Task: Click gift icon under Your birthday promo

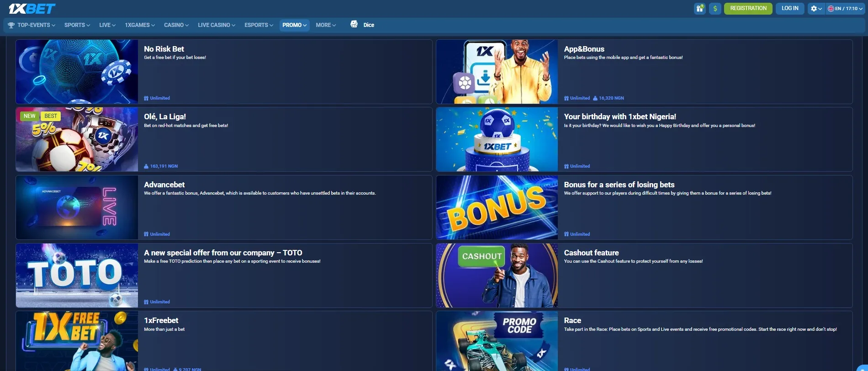Action: pyautogui.click(x=566, y=166)
